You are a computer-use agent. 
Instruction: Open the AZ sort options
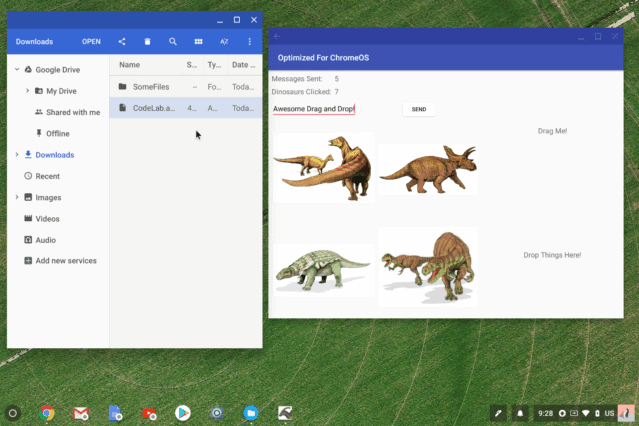[224, 42]
